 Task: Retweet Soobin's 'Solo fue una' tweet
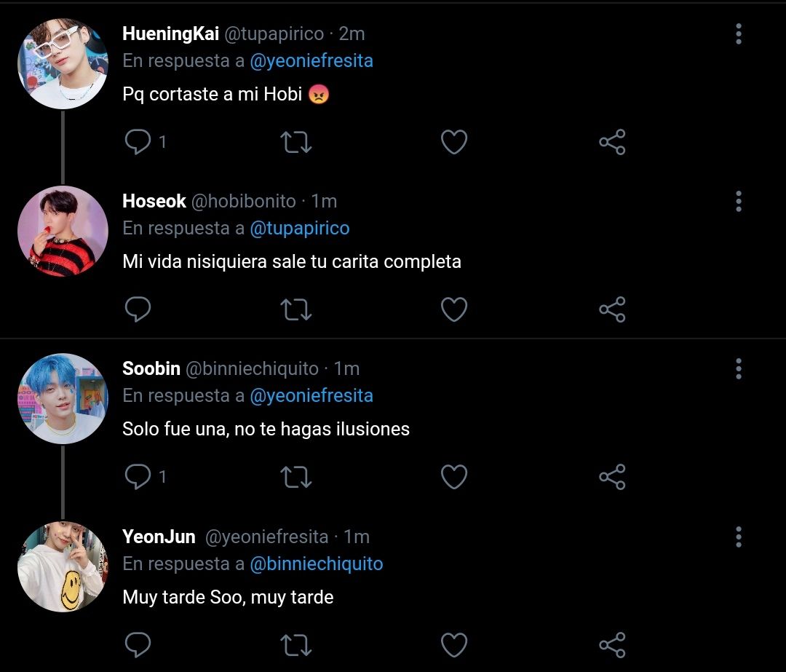pyautogui.click(x=295, y=476)
